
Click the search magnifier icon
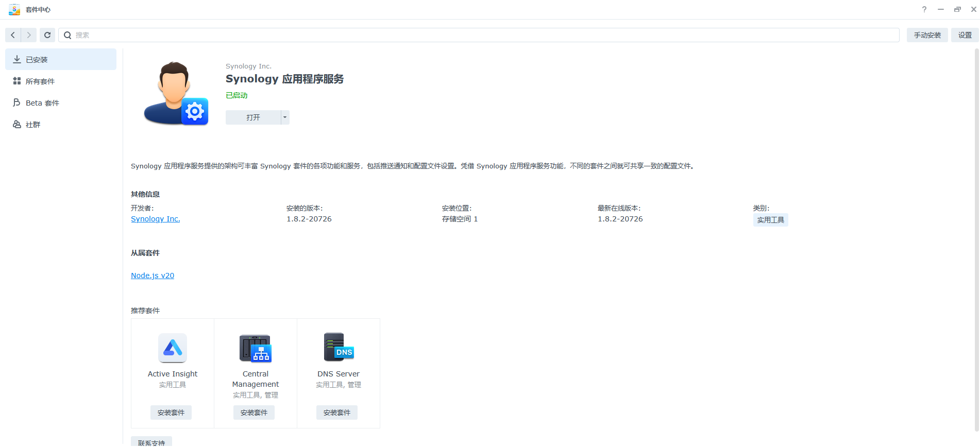pyautogui.click(x=67, y=35)
